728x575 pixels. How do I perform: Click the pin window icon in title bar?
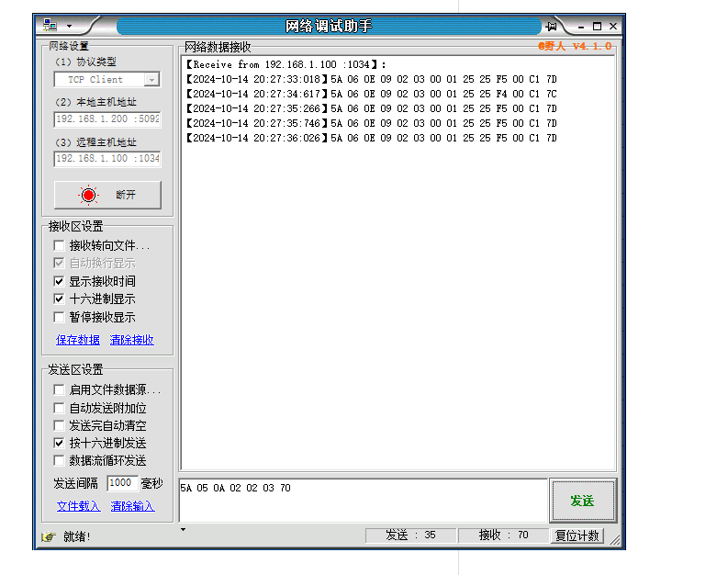(x=551, y=26)
